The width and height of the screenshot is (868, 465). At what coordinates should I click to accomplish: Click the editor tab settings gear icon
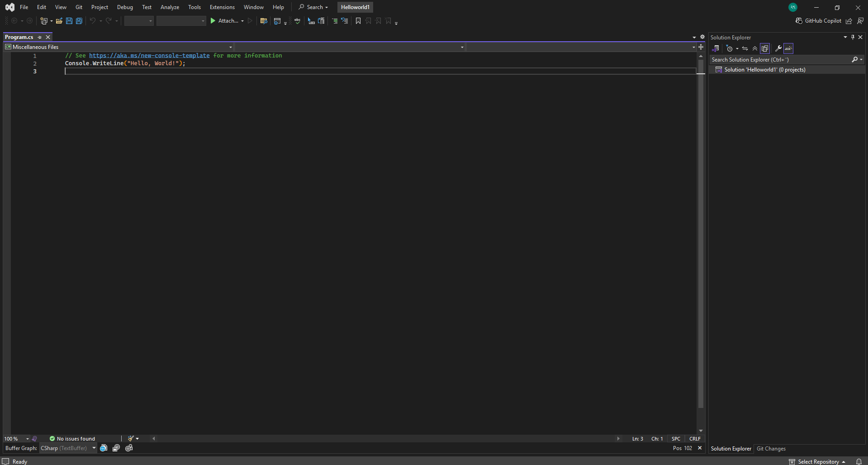pyautogui.click(x=702, y=37)
